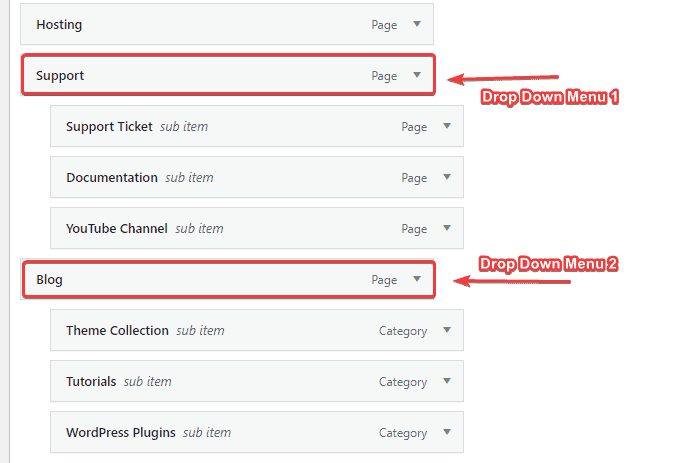Click the Page label on Documentation row
The width and height of the screenshot is (700, 463).
click(x=414, y=178)
